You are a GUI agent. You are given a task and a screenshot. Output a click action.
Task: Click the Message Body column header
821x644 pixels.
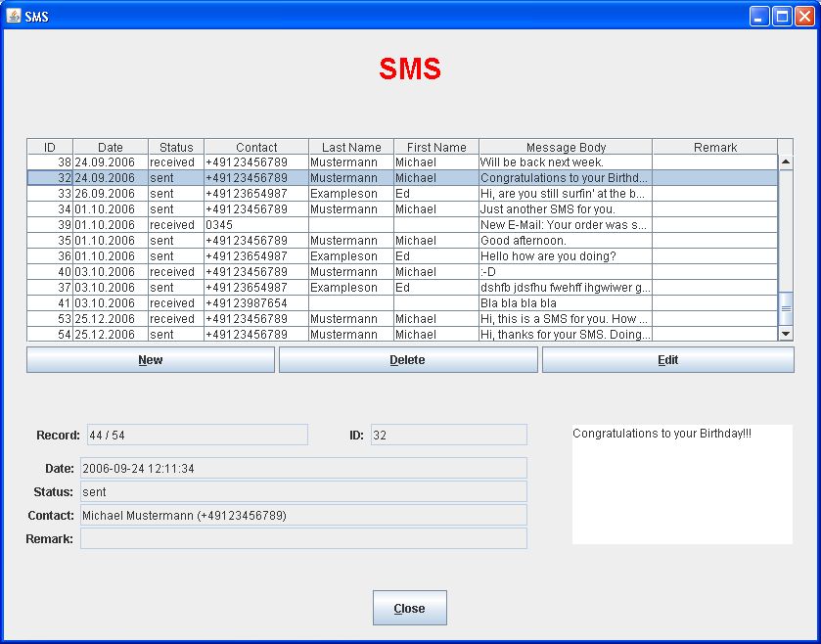(x=566, y=148)
